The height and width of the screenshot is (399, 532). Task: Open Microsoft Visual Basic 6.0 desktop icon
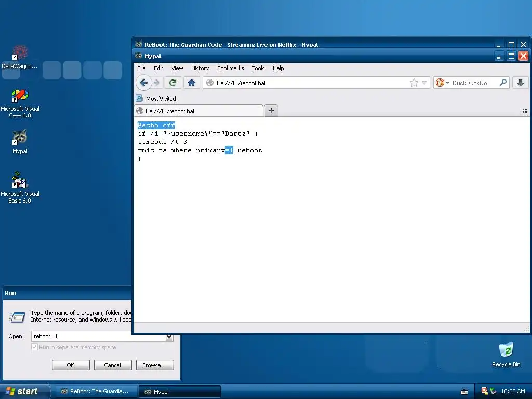coord(20,188)
